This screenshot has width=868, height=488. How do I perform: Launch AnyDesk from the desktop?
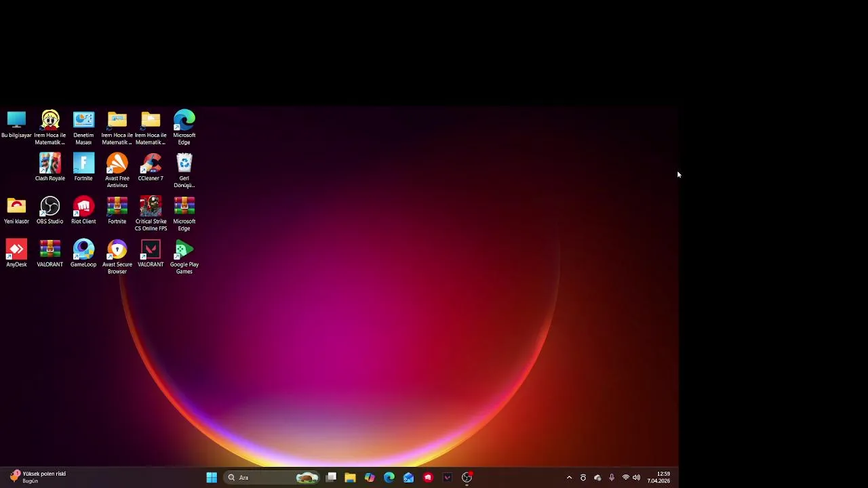(16, 253)
